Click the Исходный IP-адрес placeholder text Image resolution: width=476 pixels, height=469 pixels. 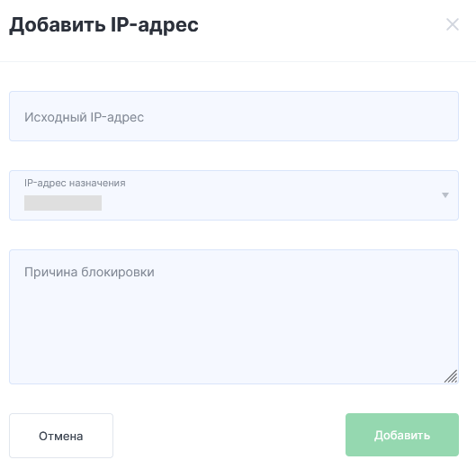click(x=84, y=118)
